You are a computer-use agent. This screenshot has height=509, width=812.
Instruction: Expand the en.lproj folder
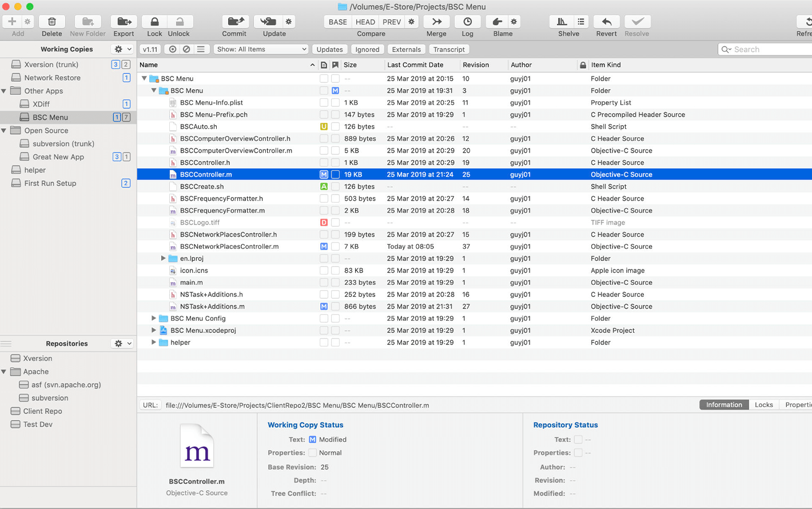pyautogui.click(x=163, y=259)
